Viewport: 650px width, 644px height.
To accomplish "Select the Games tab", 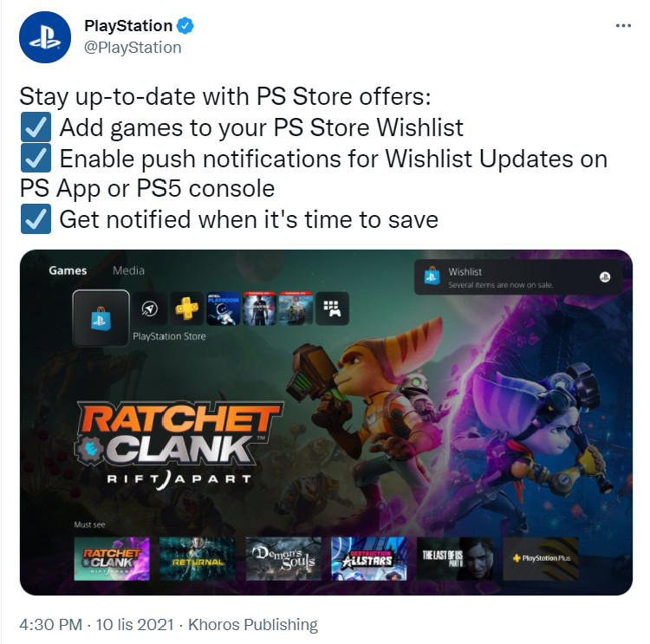I will click(x=68, y=270).
